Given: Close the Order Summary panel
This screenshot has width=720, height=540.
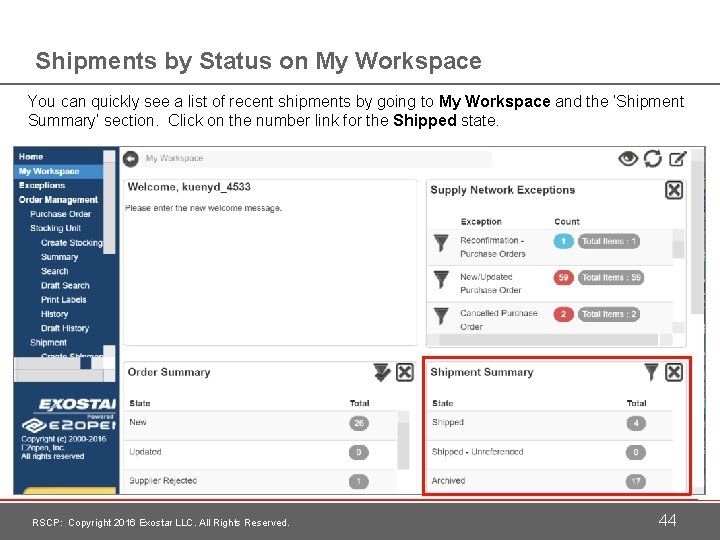Looking at the screenshot, I should click(405, 372).
